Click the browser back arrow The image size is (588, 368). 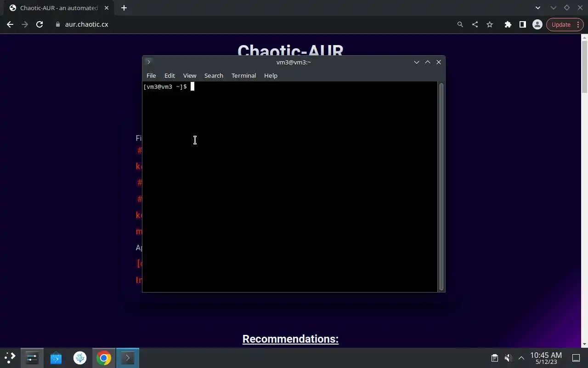point(10,24)
